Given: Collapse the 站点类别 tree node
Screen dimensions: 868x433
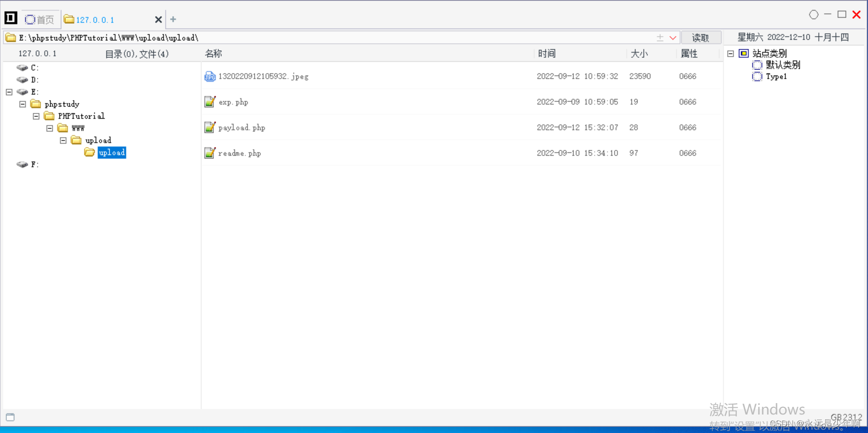Looking at the screenshot, I should pos(730,54).
